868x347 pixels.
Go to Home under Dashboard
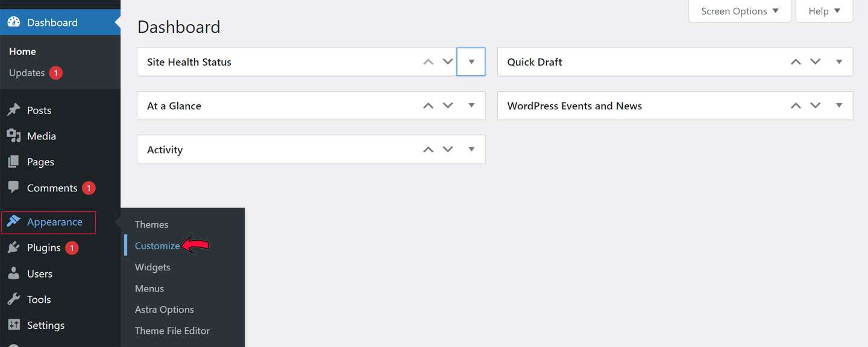(22, 51)
